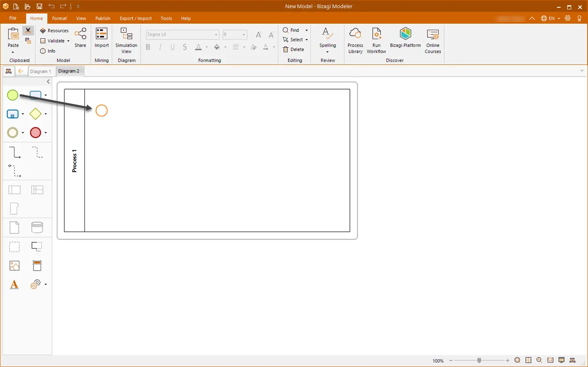588x367 pixels.
Task: Choose the Data Store cylinder shape
Action: pos(37,227)
